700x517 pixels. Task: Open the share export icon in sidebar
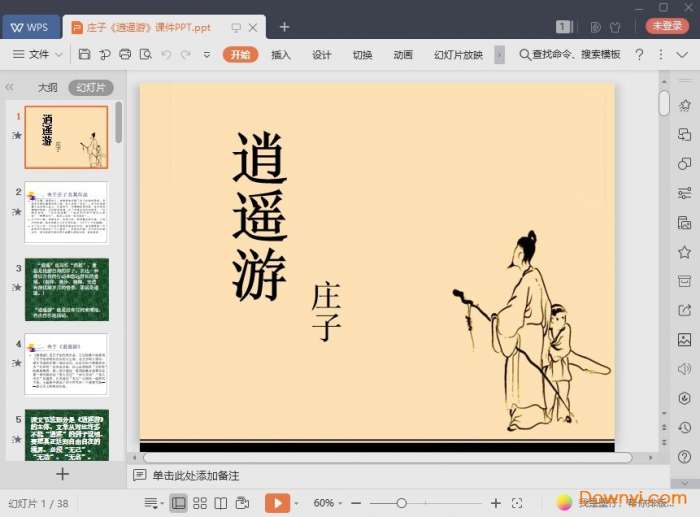684,310
